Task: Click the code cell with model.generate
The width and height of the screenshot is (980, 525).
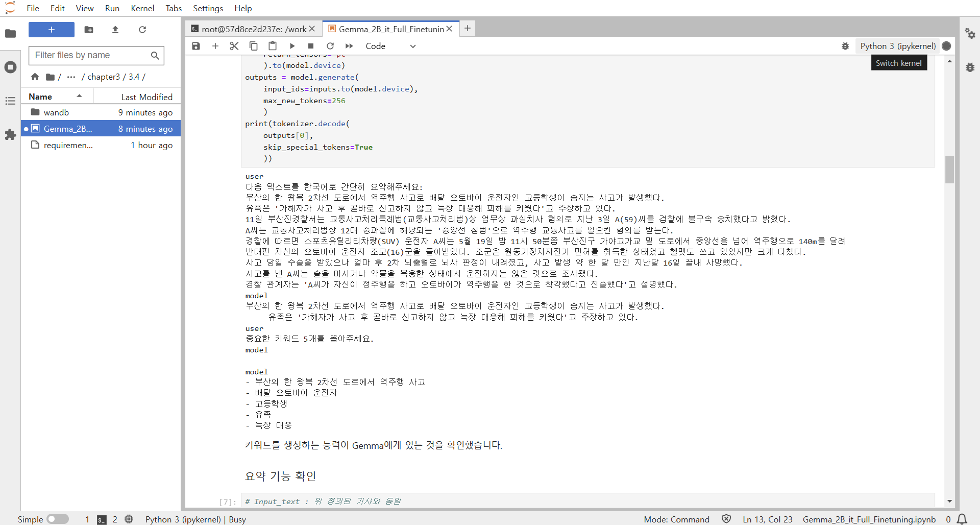Action: tap(587, 111)
